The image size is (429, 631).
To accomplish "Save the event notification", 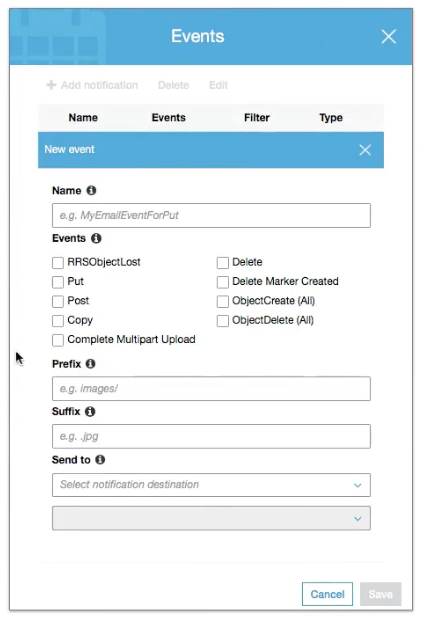I will (381, 594).
